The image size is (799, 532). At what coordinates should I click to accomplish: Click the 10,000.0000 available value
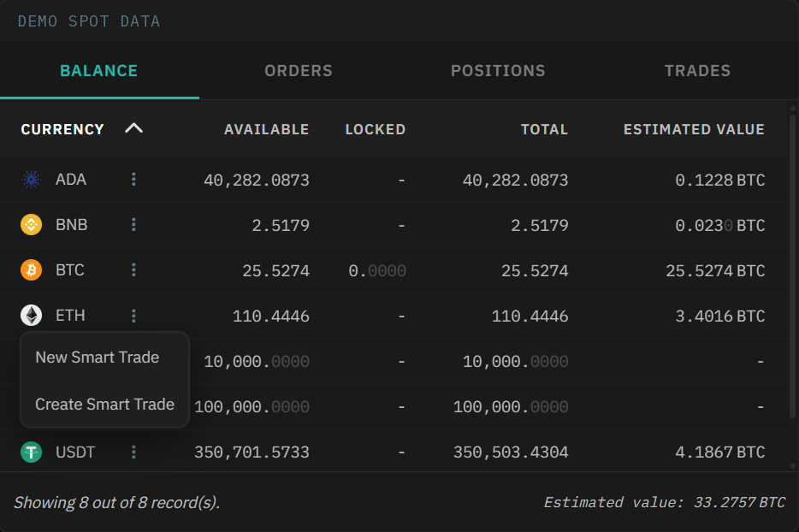[x=257, y=361]
